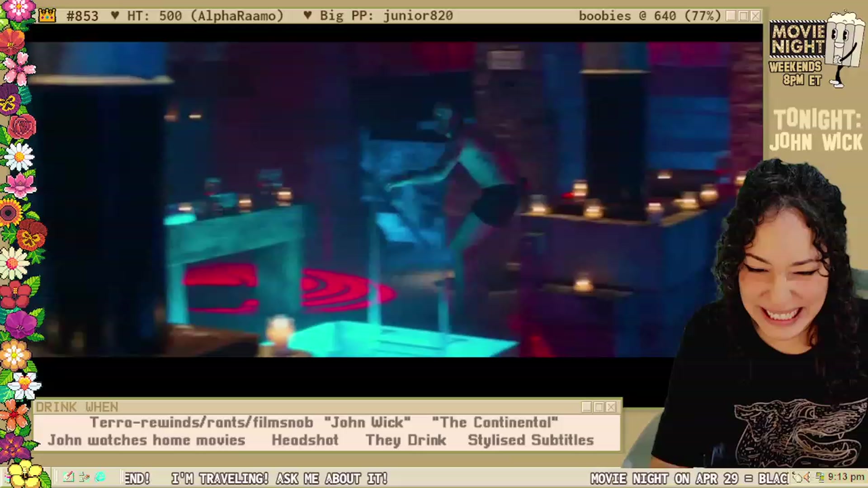Click the "John Wick" quoted drink rule
Screen dimensions: 868x488
(x=368, y=422)
